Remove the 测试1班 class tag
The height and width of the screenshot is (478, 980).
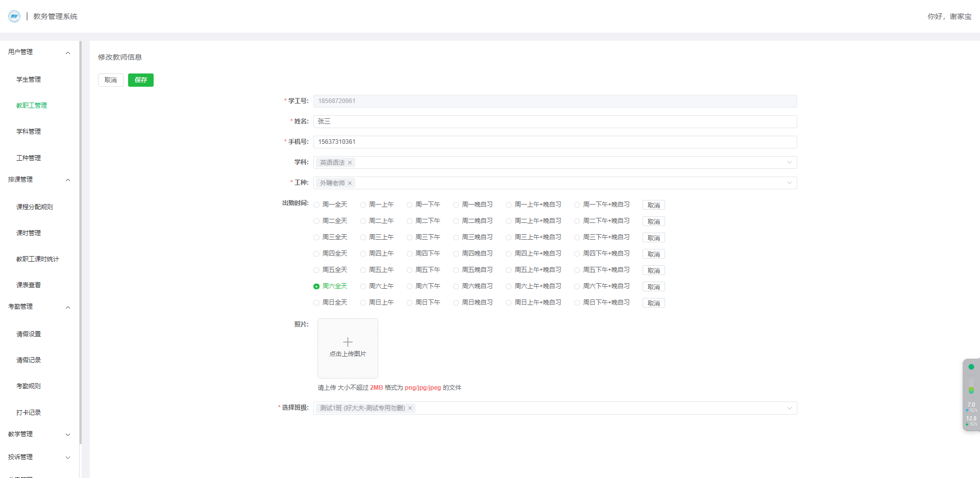[x=410, y=408]
